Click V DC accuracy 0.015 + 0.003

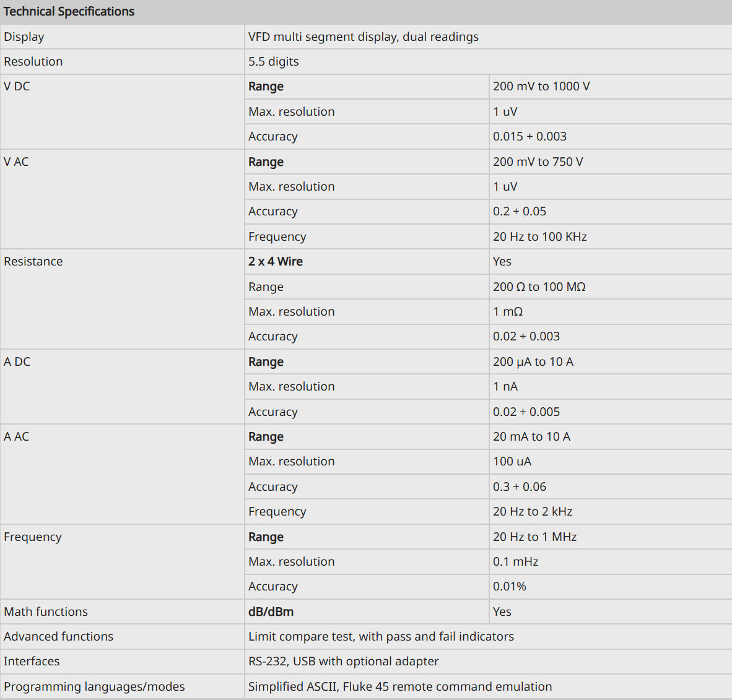pyautogui.click(x=529, y=136)
